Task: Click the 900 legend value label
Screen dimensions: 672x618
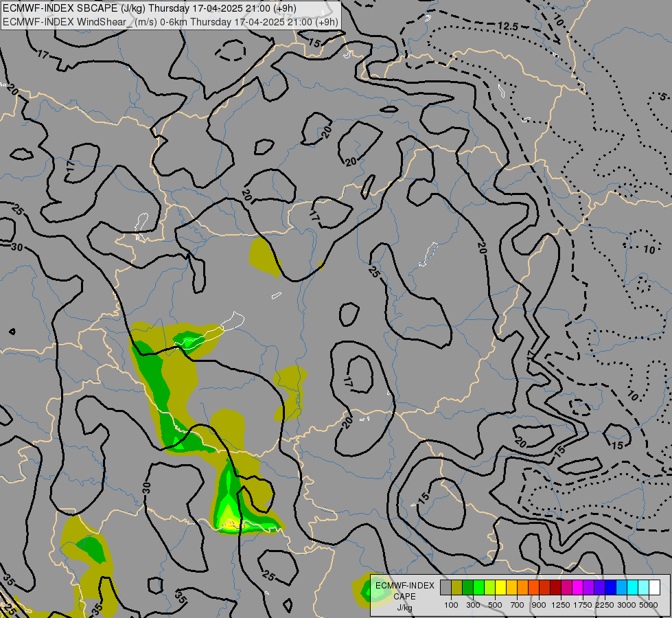Action: [539, 605]
